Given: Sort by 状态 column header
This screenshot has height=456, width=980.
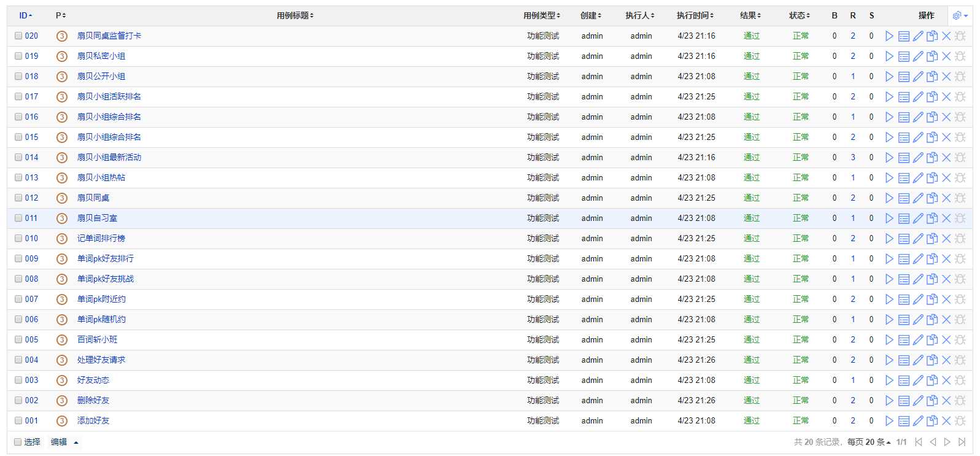Looking at the screenshot, I should pyautogui.click(x=800, y=15).
